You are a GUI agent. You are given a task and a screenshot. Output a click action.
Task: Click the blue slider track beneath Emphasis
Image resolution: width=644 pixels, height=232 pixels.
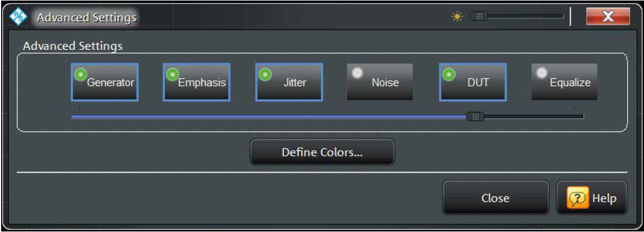tap(196, 117)
